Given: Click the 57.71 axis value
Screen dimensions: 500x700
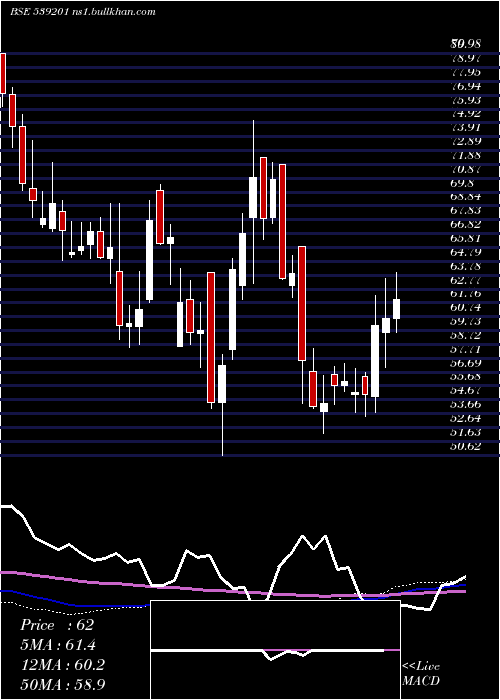Looking at the screenshot, I should click(466, 349).
